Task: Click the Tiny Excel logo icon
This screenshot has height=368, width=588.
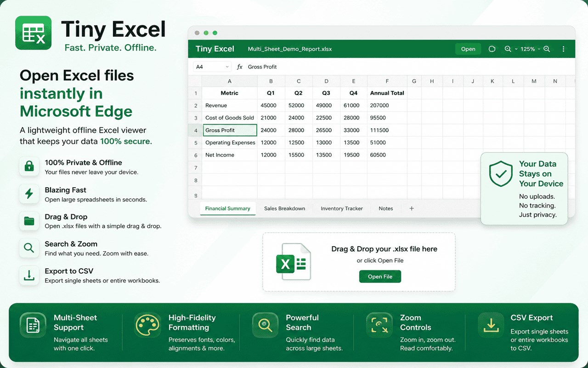Action: [33, 33]
